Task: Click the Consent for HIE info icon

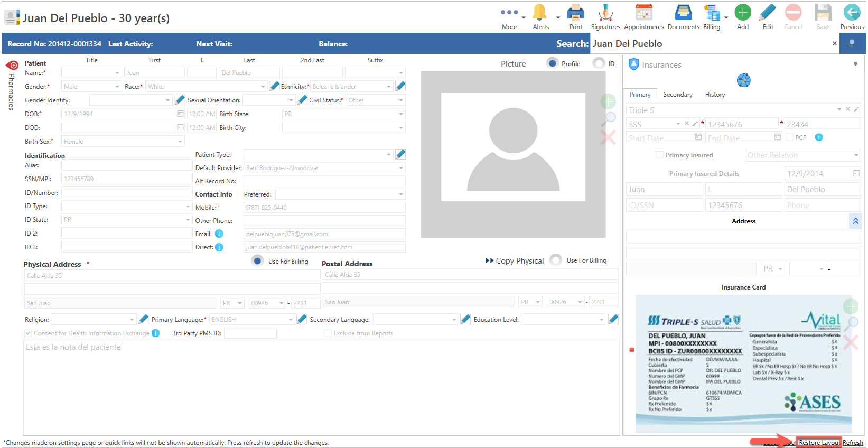Action: pyautogui.click(x=155, y=333)
